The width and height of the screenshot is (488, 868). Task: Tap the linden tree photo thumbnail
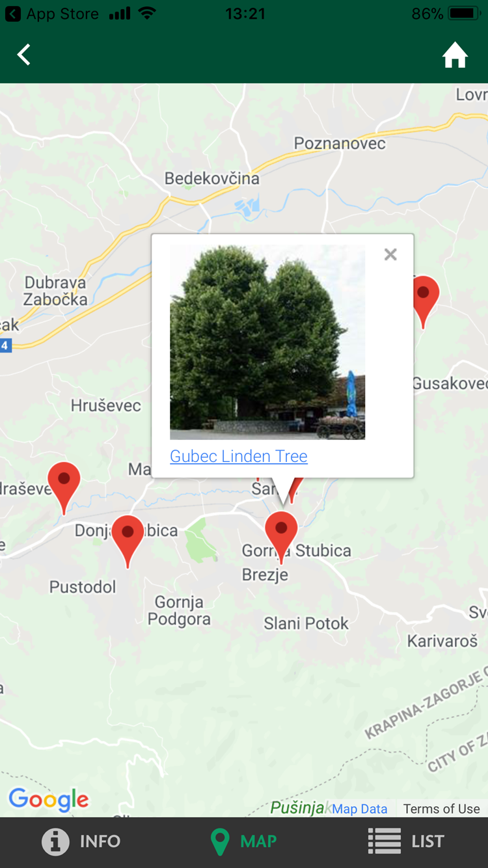[x=267, y=342]
